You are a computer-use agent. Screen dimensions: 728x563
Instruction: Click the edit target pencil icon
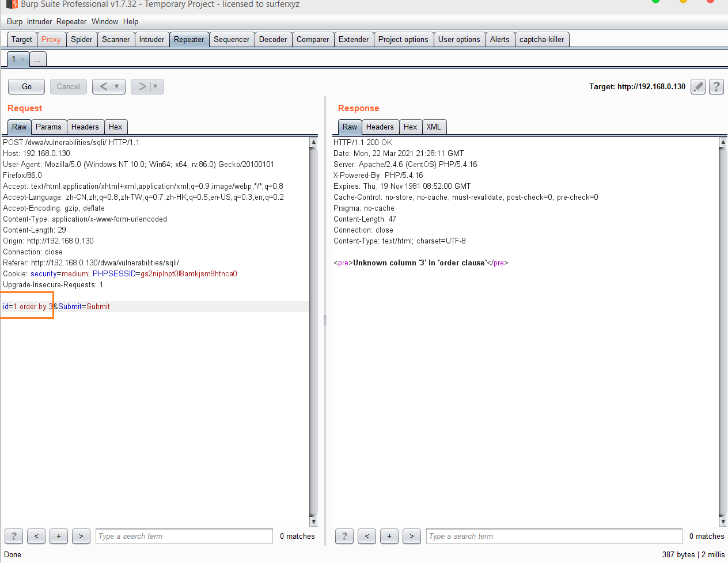pos(698,86)
